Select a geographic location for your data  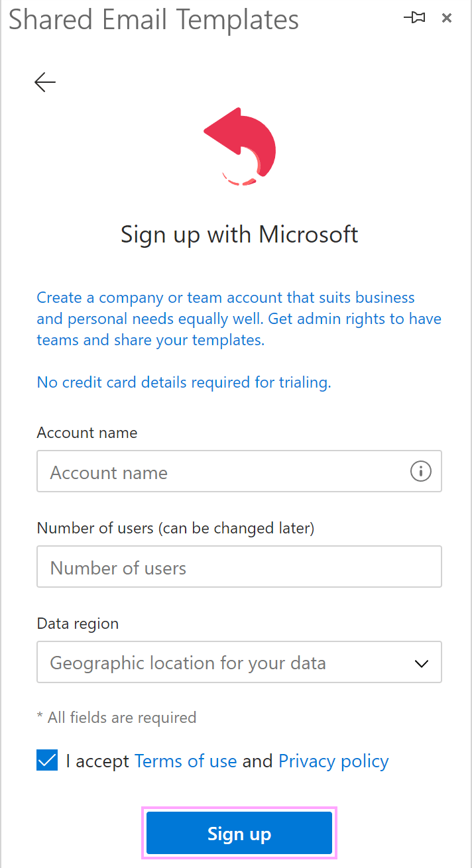199,662
